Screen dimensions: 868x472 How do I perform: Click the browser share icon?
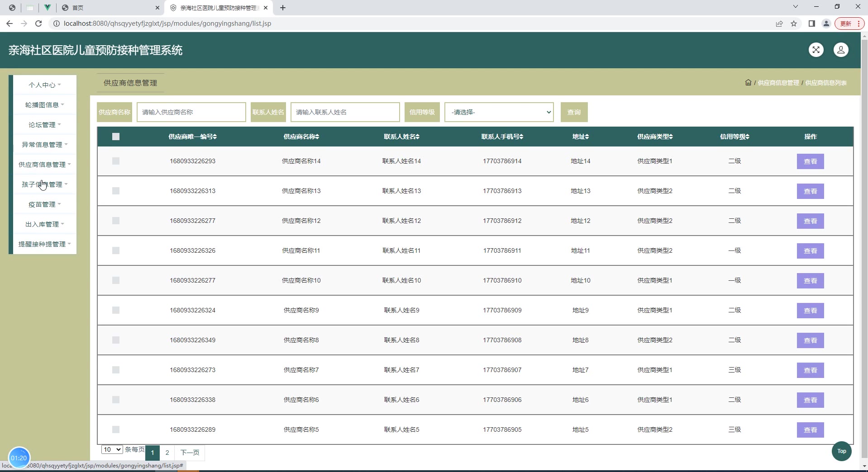click(x=779, y=24)
